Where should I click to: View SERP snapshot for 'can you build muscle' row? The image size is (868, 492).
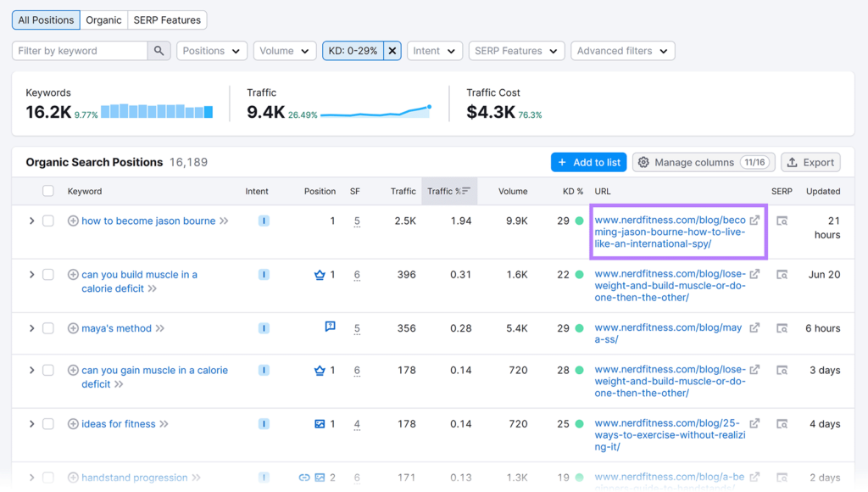pos(782,274)
